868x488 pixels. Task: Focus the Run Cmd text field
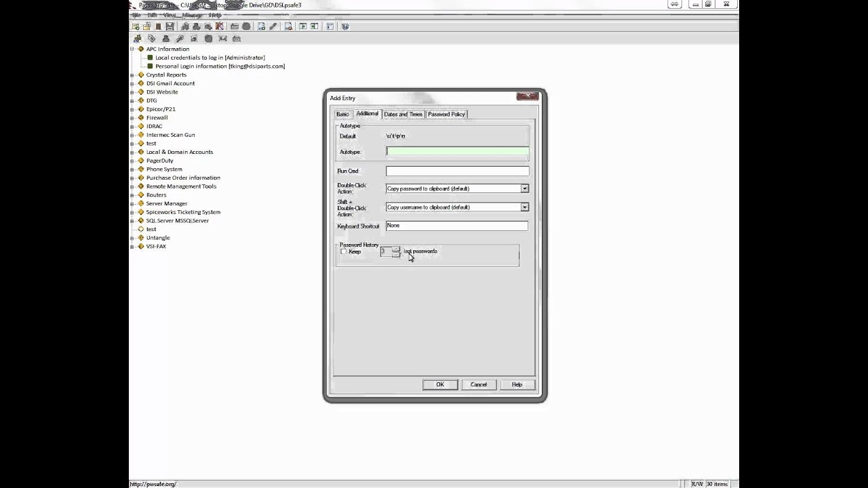pos(457,171)
